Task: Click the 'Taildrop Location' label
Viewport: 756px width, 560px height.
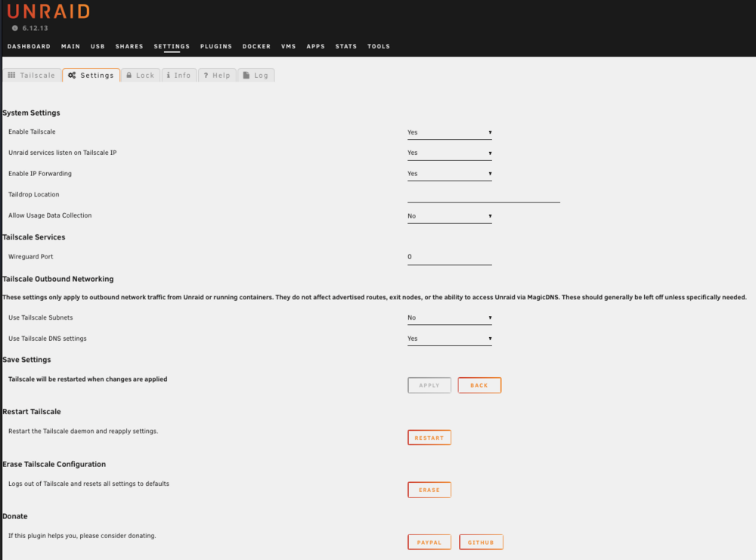Action: coord(34,194)
